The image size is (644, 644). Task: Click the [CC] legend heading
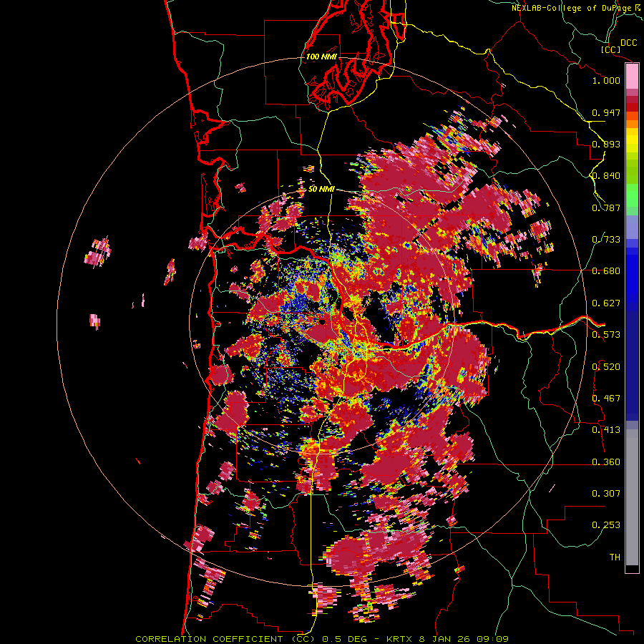tap(610, 49)
